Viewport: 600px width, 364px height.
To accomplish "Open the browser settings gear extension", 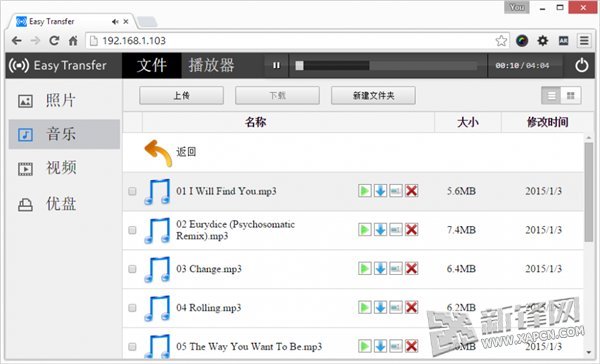I will [x=543, y=41].
